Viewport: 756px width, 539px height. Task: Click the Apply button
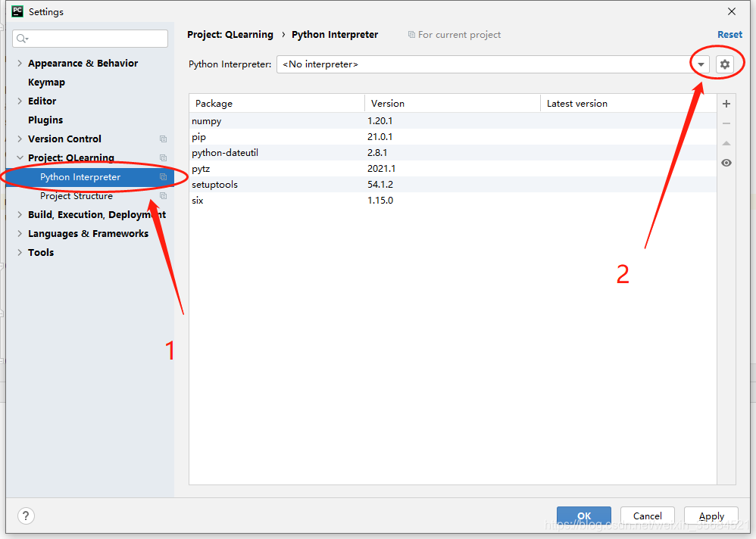point(711,516)
